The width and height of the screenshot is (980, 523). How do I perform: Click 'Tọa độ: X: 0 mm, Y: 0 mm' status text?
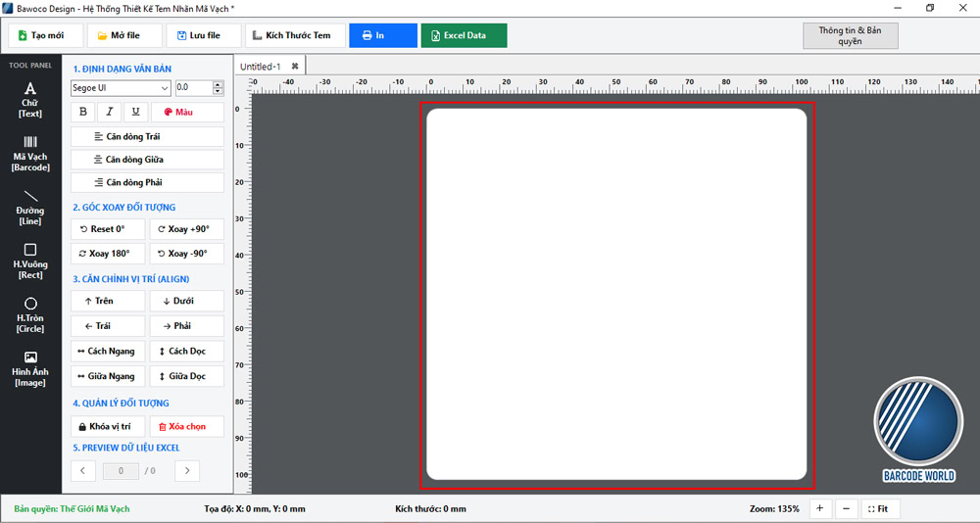[255, 508]
